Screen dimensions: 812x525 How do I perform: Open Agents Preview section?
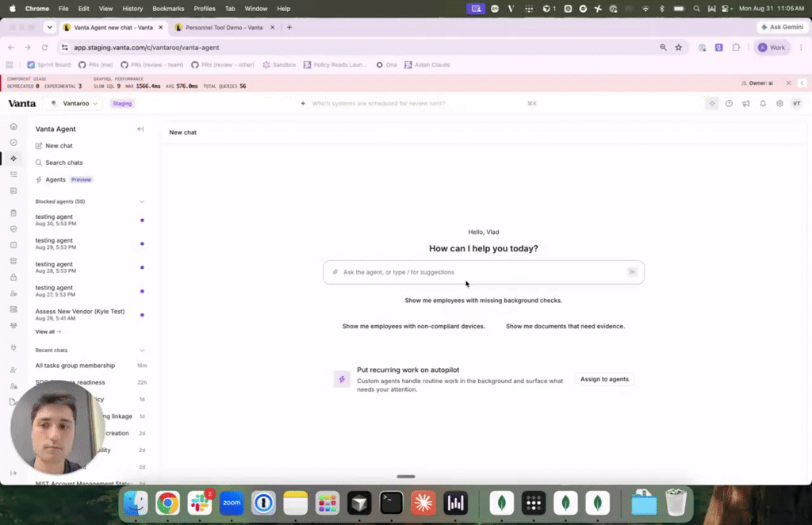pyautogui.click(x=63, y=180)
